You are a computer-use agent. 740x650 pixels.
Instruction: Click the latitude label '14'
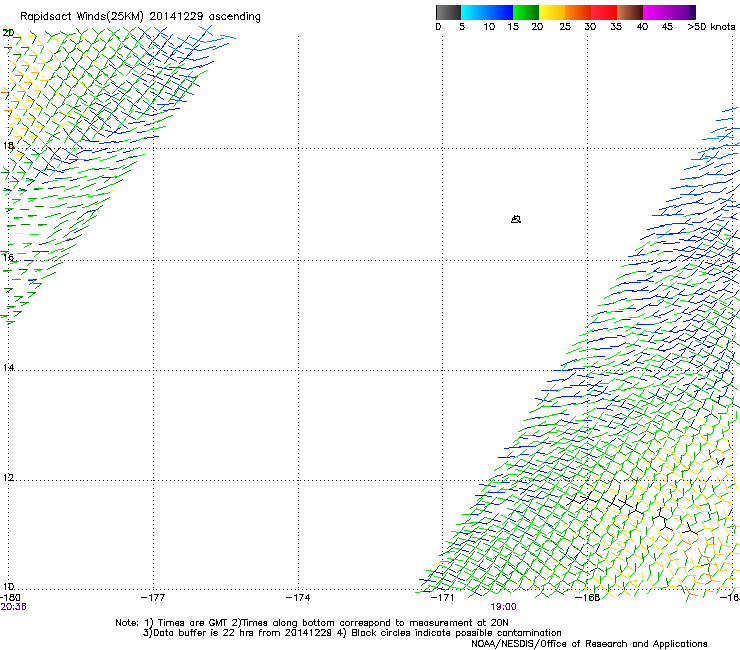coord(8,367)
